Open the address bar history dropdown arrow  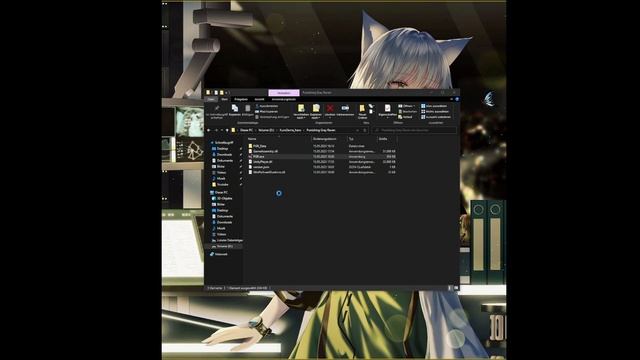tap(358, 130)
